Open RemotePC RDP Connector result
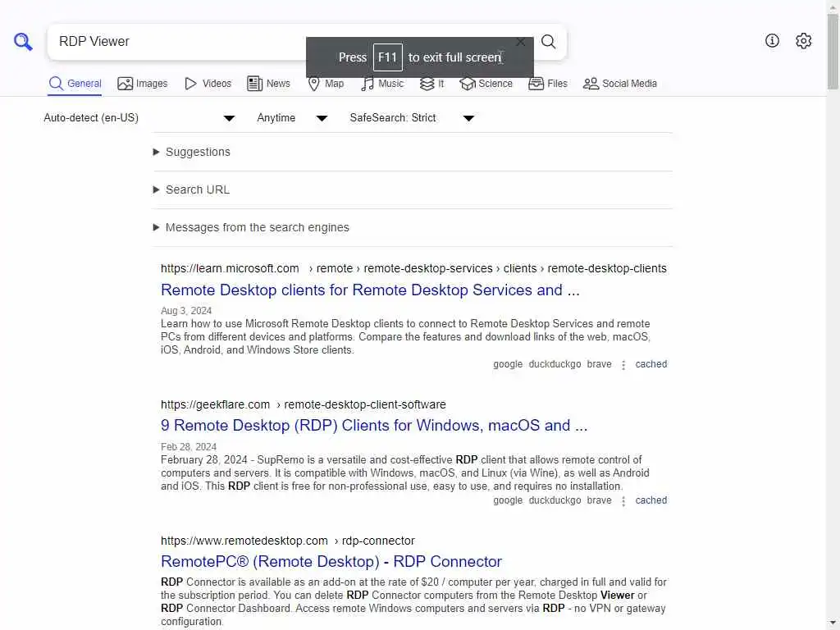This screenshot has width=840, height=630. point(331,561)
